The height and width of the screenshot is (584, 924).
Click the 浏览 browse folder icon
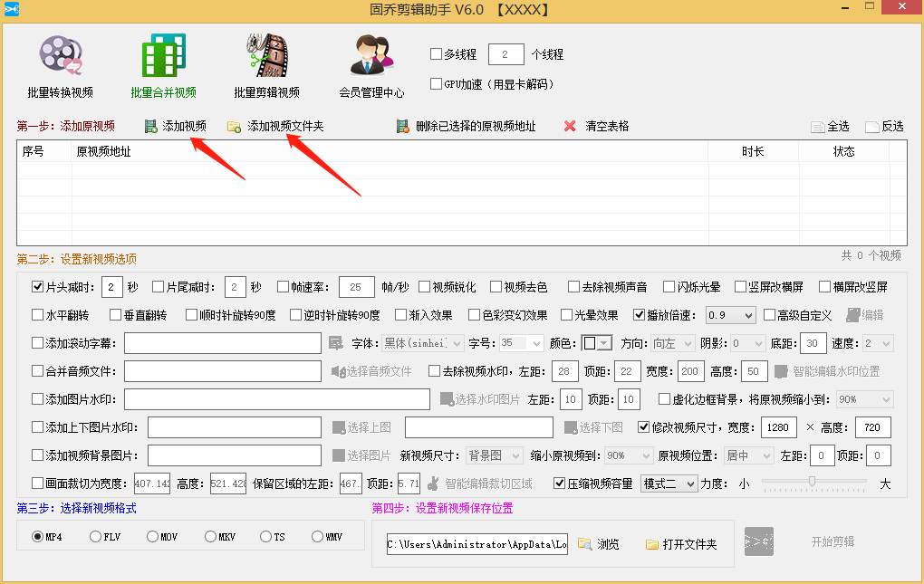pyautogui.click(x=584, y=544)
